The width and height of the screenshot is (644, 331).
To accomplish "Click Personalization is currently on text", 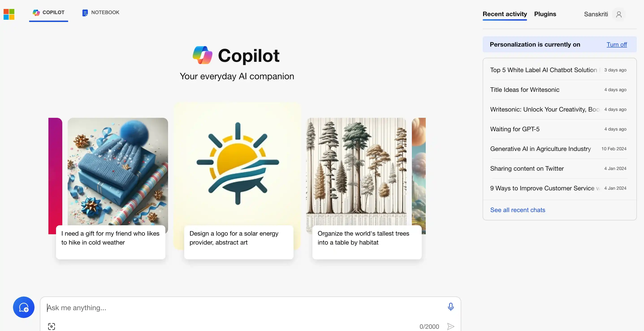I will [535, 45].
